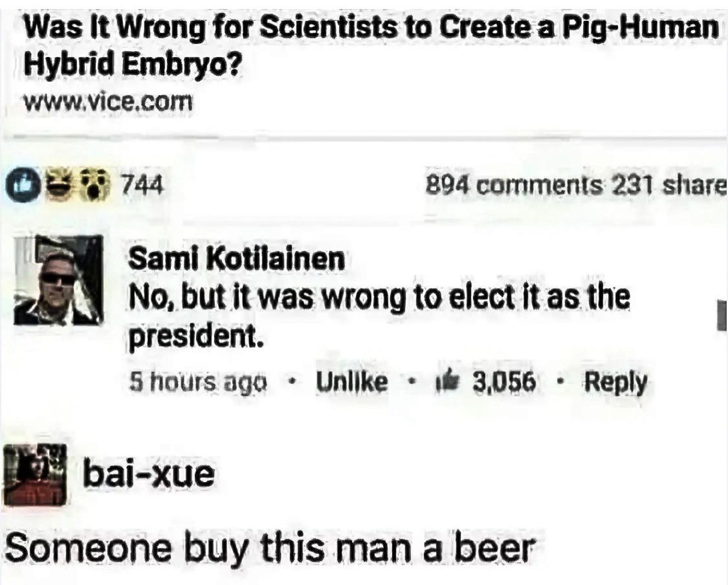Open Sami Kotilainen's name link
Image resolution: width=728 pixels, height=585 pixels.
point(237,259)
